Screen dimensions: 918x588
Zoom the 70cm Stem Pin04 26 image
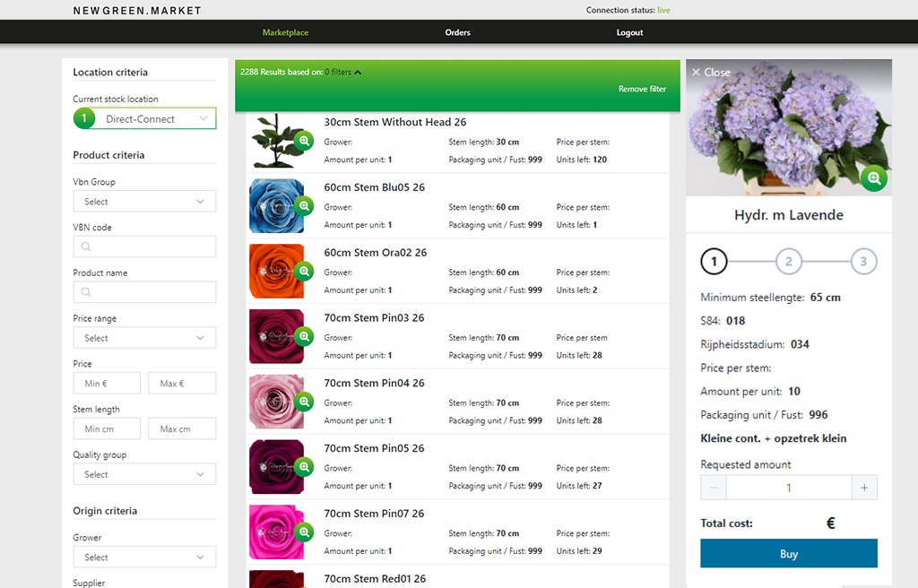pyautogui.click(x=304, y=402)
